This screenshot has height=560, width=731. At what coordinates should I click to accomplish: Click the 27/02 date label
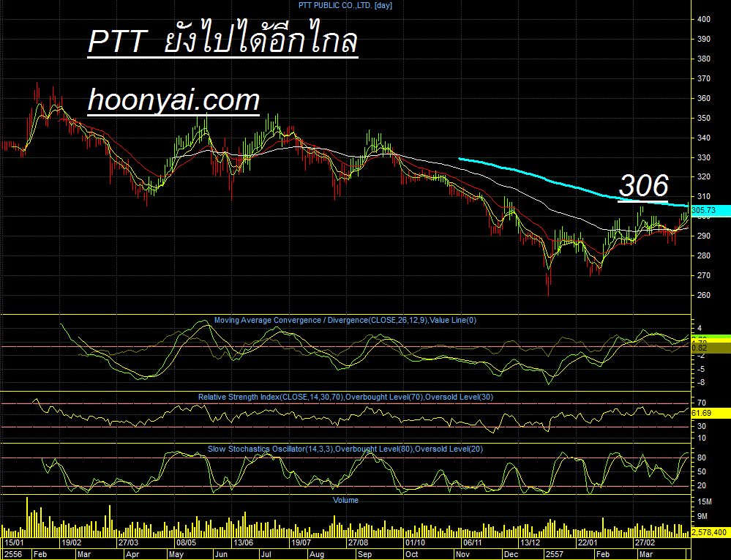pyautogui.click(x=645, y=542)
